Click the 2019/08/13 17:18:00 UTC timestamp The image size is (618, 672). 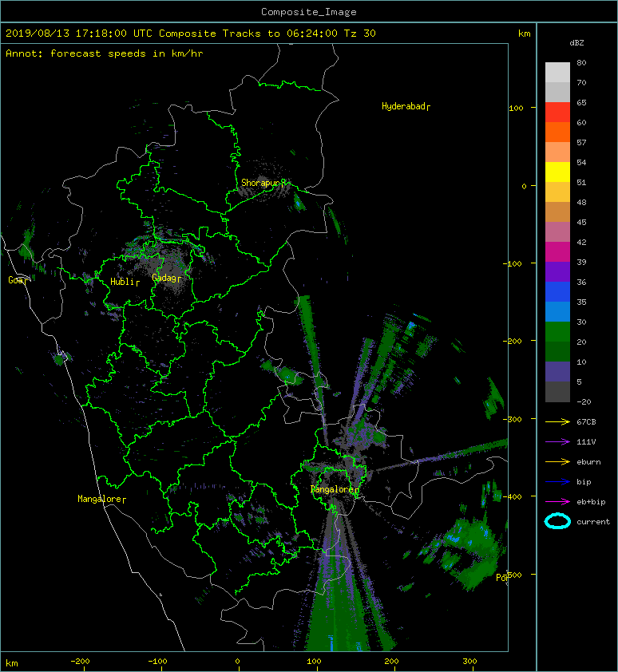click(x=79, y=34)
